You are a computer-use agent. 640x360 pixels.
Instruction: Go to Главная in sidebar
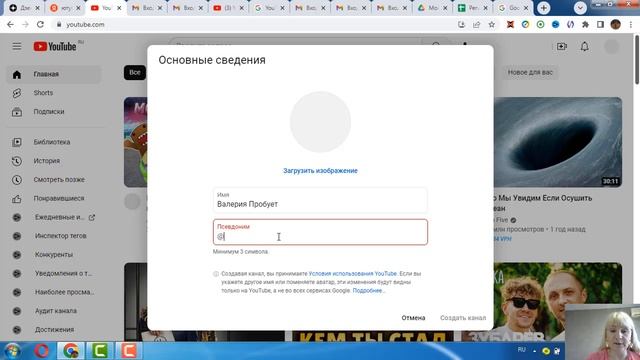coord(53,74)
